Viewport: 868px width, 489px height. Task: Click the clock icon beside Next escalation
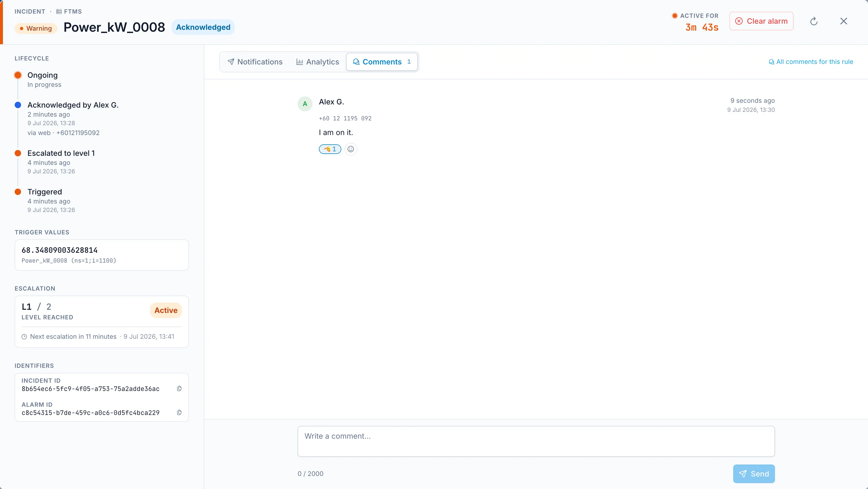point(24,336)
